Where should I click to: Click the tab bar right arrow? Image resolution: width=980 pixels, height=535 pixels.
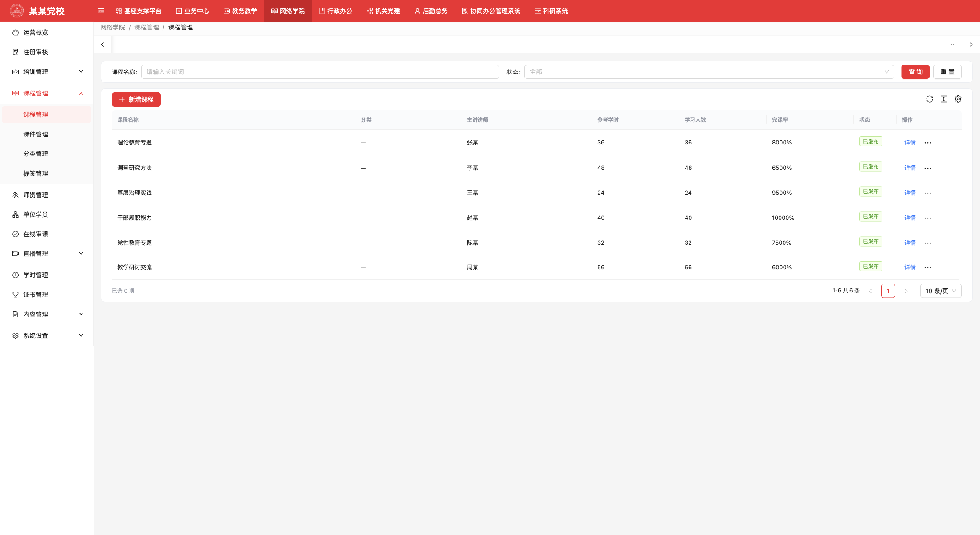971,45
